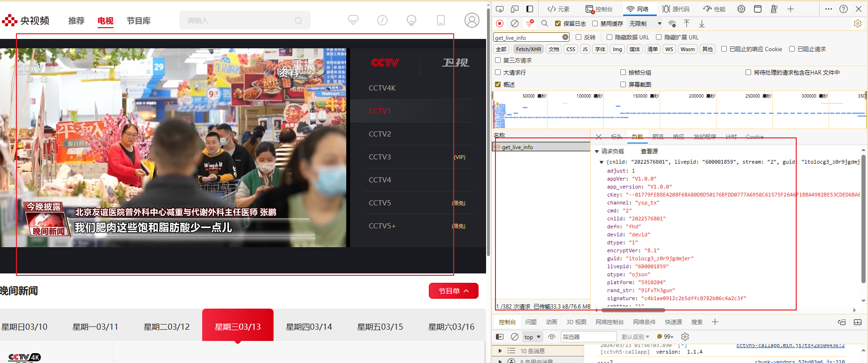Click the light bulb icon in header
868x363 pixels.
411,20
